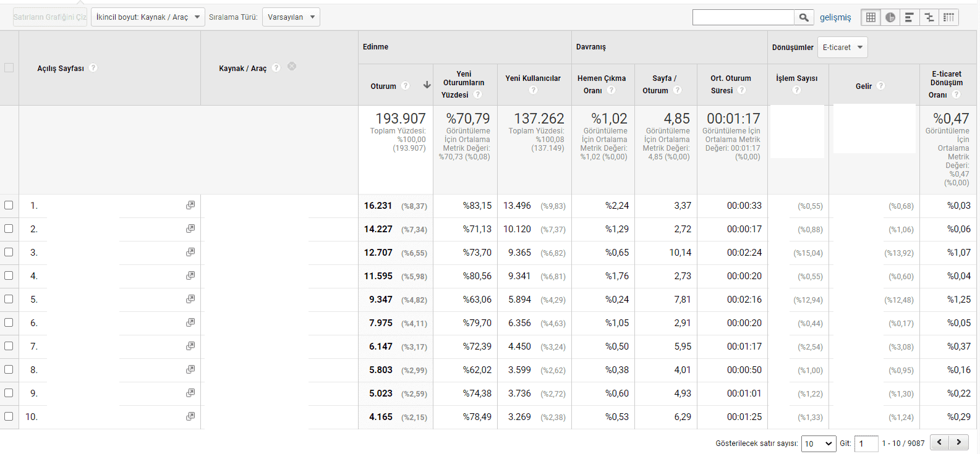Tick the checkbox for row 7
The height and width of the screenshot is (454, 980).
(x=9, y=346)
